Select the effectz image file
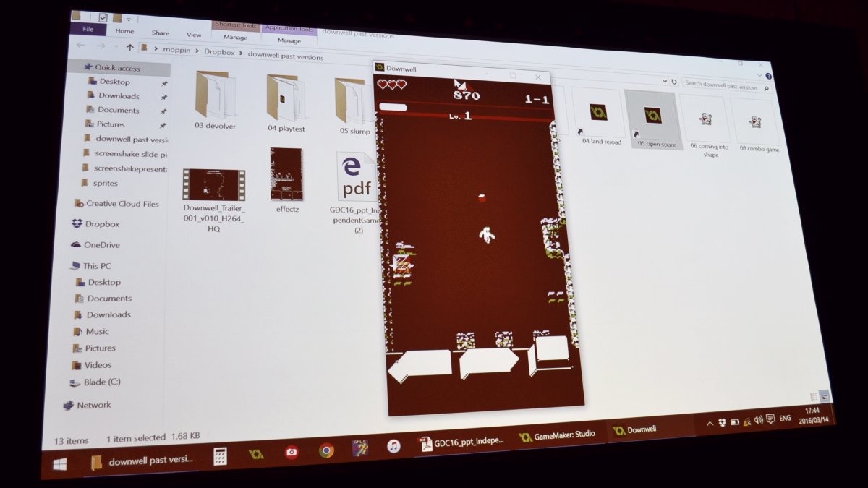The width and height of the screenshot is (868, 488). click(x=287, y=181)
